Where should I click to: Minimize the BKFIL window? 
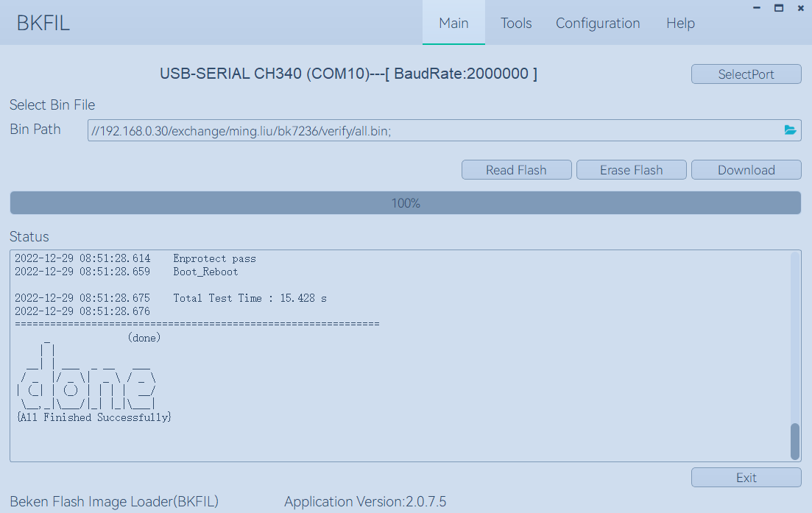tap(757, 7)
